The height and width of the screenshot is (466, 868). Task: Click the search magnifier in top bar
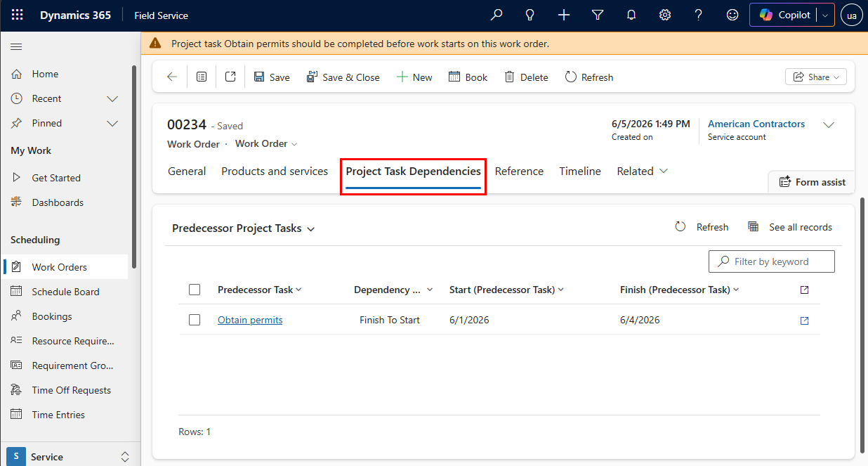497,15
